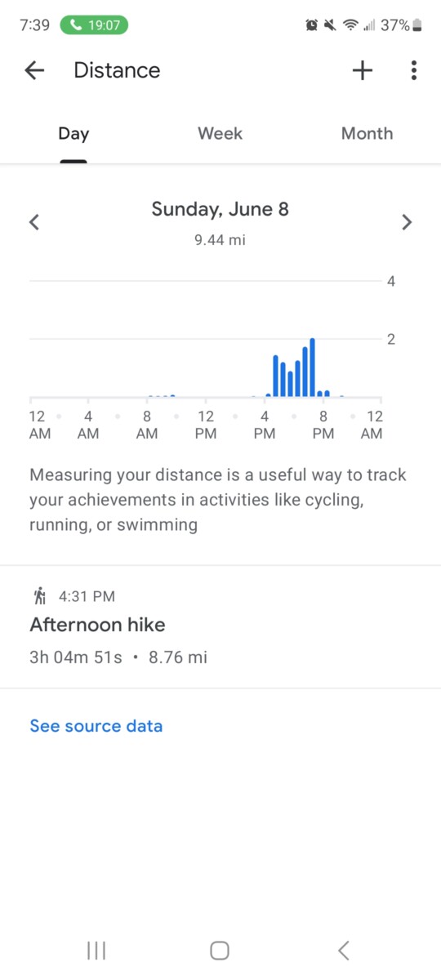
Task: Tap the battery indicator in status bar
Action: [417, 25]
